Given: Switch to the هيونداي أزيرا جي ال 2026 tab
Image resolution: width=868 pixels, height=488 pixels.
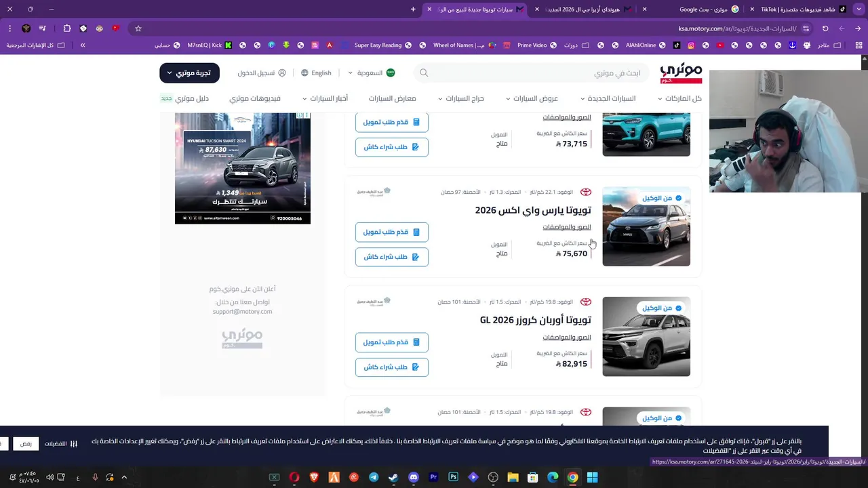Looking at the screenshot, I should (588, 9).
